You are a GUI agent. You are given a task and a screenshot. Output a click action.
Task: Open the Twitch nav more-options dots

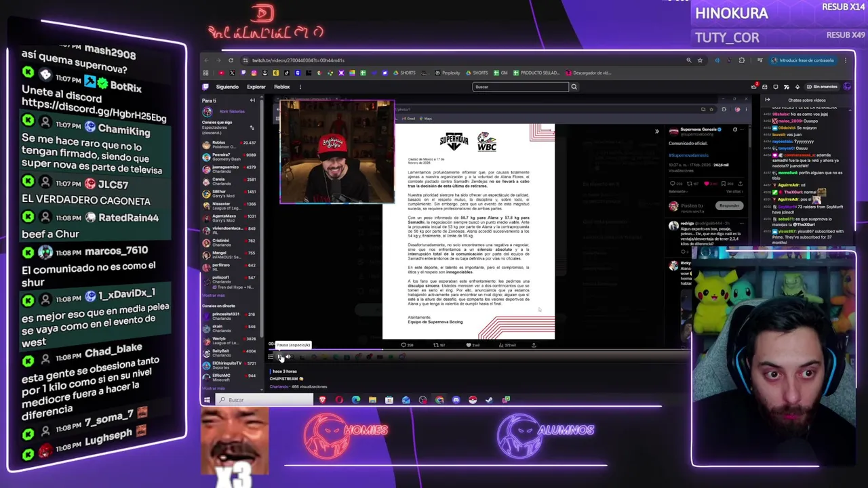pyautogui.click(x=300, y=87)
